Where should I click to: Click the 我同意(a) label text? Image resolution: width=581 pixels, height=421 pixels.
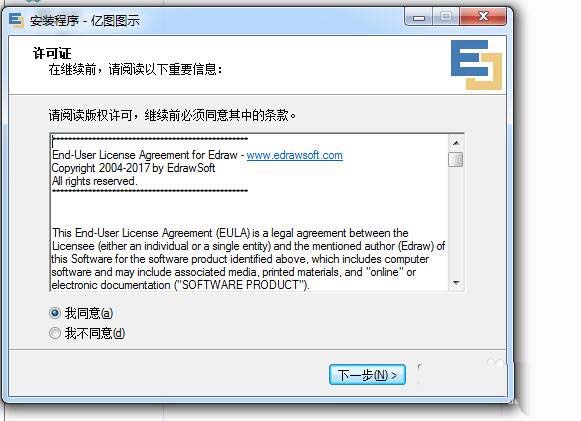[x=89, y=313]
